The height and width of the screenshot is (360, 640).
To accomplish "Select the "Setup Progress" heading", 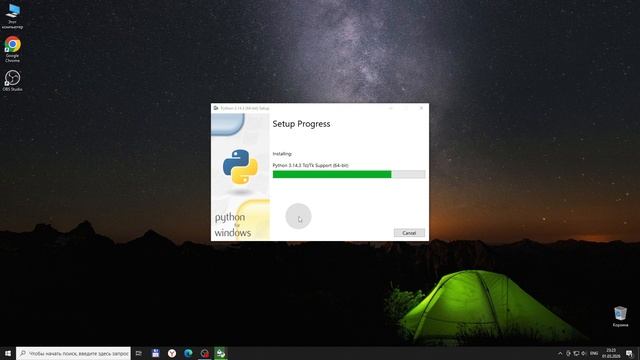I will tap(301, 124).
